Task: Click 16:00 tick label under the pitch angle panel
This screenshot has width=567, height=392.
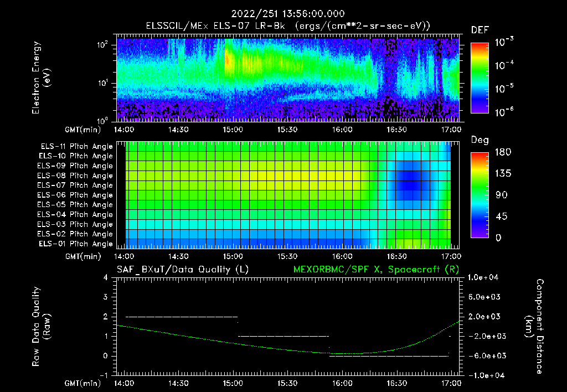Action: pos(342,256)
